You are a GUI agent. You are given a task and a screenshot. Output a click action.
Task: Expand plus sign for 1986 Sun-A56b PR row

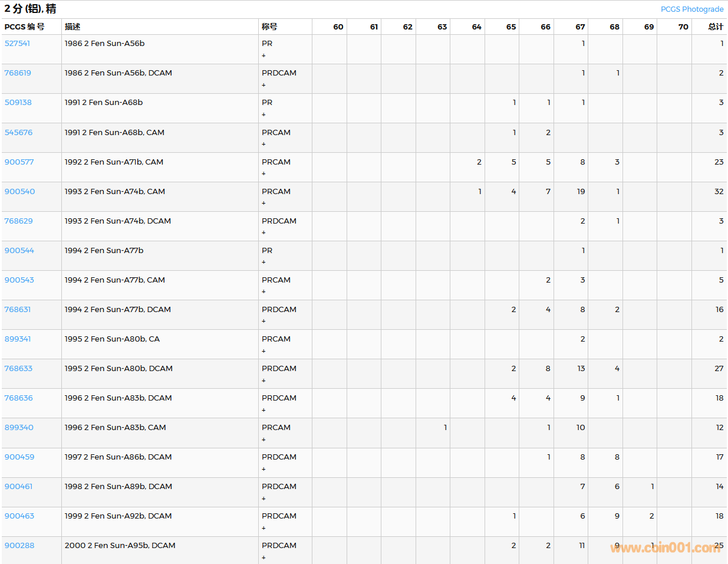(x=263, y=55)
